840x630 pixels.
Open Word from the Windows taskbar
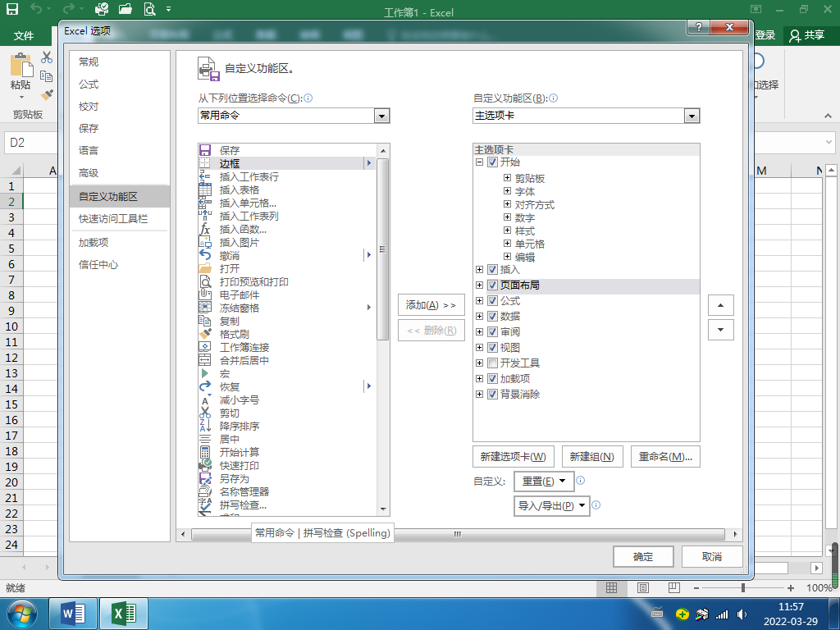tap(73, 614)
